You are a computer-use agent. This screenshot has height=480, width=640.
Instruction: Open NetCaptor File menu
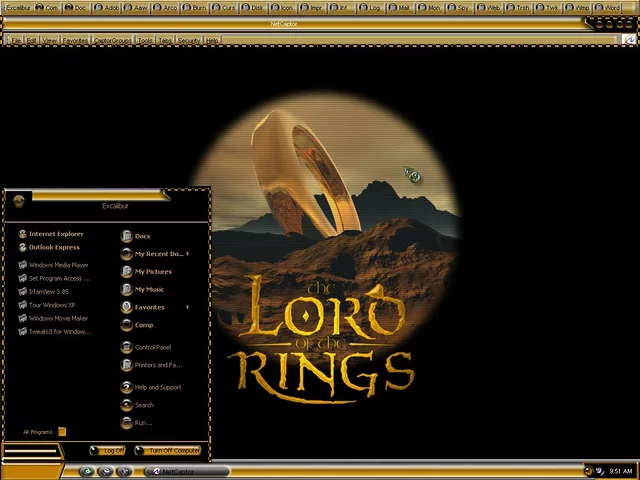(16, 40)
